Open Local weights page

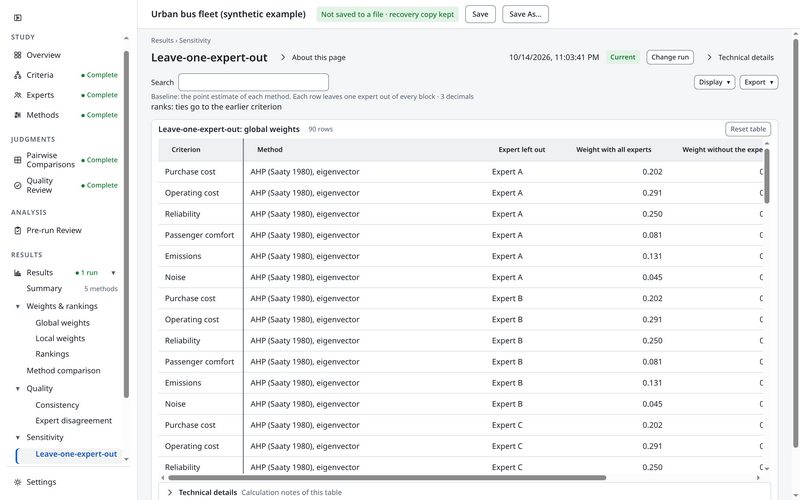(60, 338)
